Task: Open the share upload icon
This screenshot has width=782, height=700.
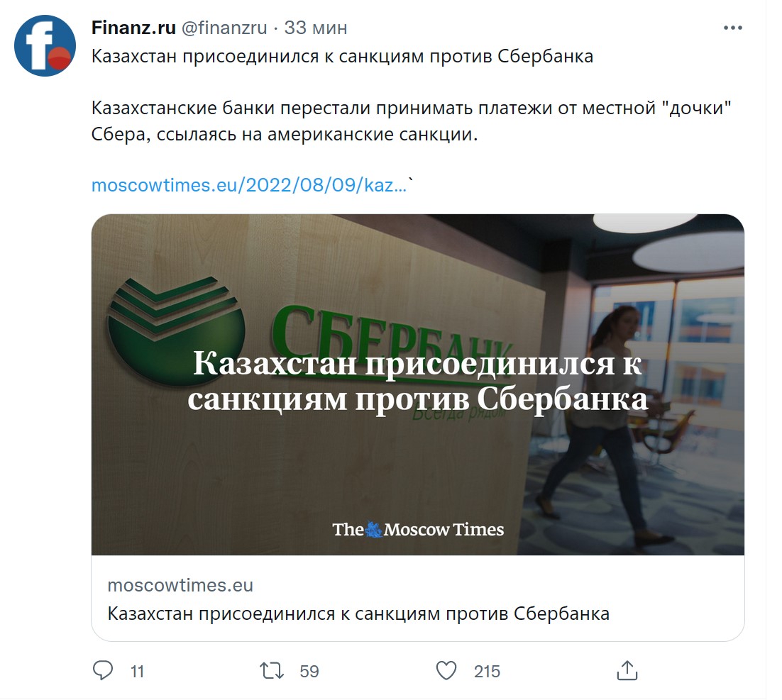Action: 627,671
